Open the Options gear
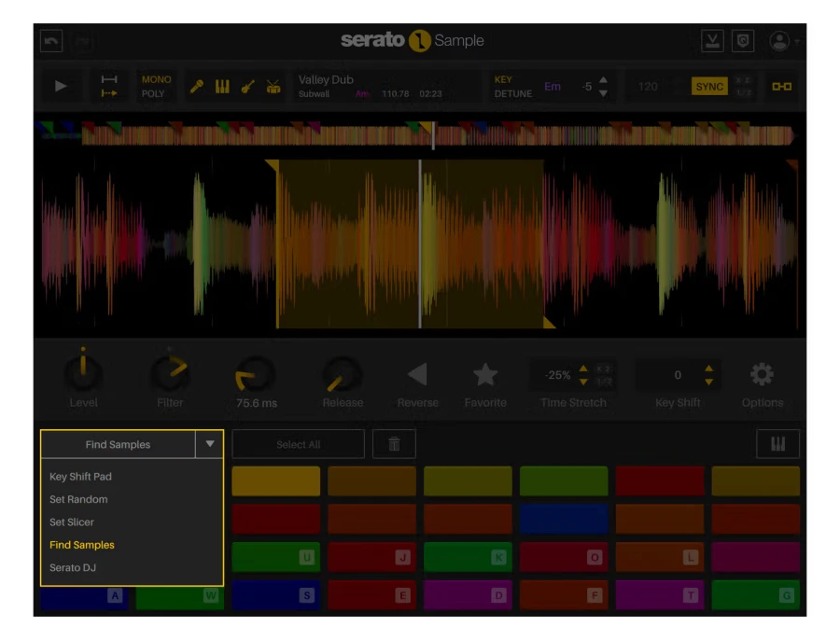The width and height of the screenshot is (840, 640). click(x=762, y=374)
